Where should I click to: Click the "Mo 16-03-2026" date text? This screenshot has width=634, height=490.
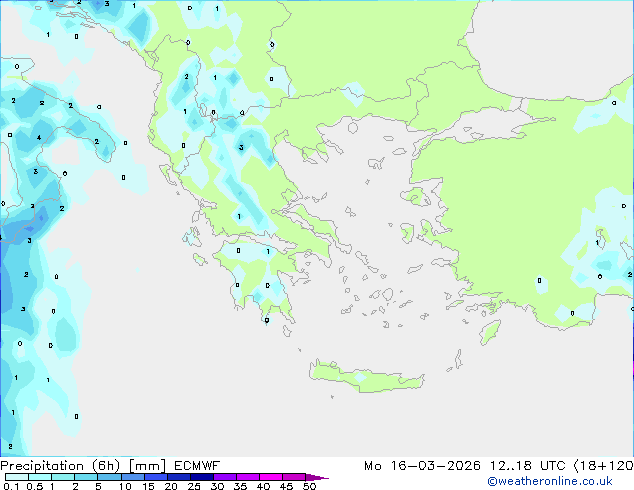pos(422,466)
